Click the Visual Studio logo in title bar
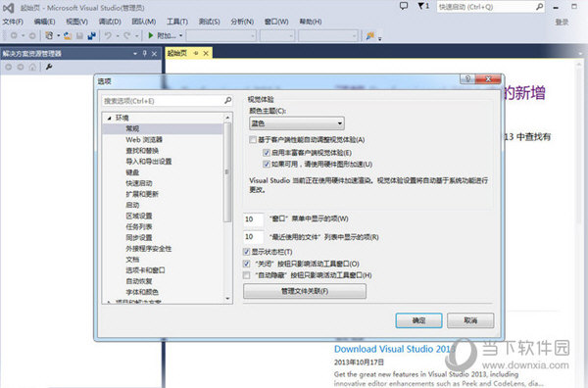The image size is (588, 388). point(8,8)
